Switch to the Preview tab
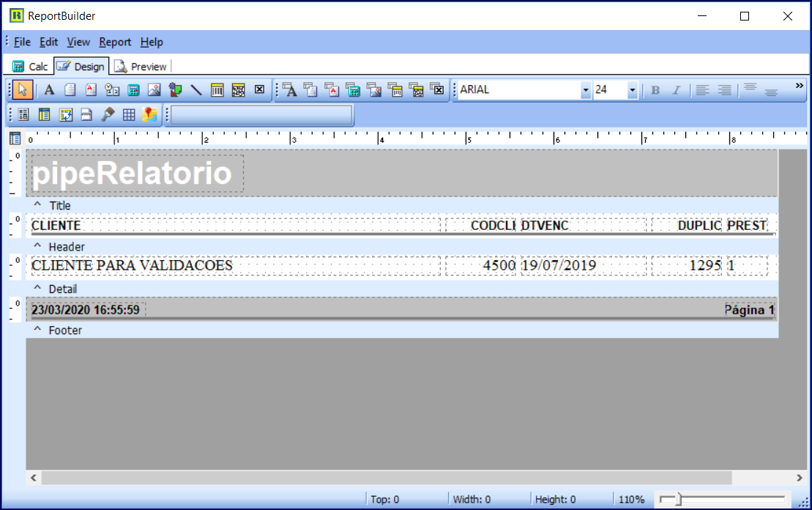This screenshot has height=510, width=812. pos(141,67)
